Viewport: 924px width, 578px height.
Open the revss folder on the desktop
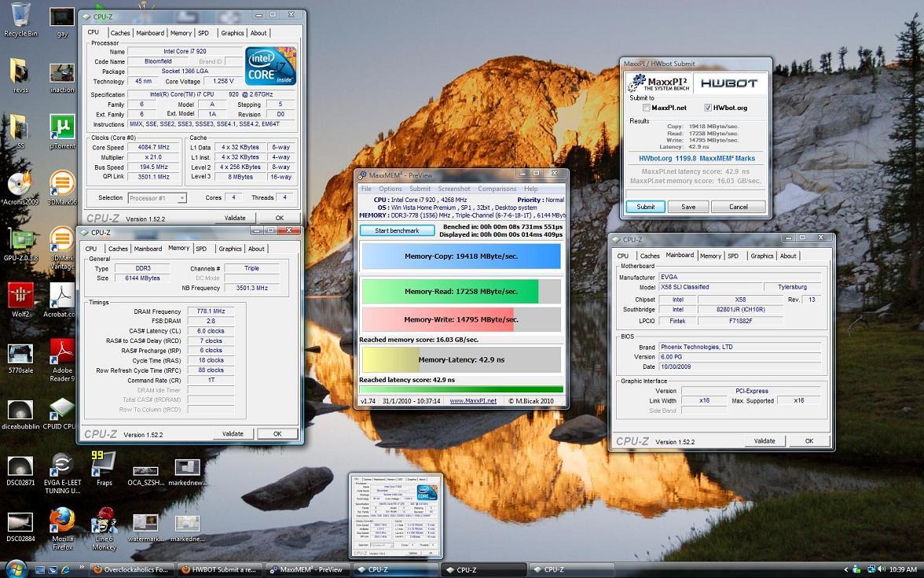(x=20, y=75)
